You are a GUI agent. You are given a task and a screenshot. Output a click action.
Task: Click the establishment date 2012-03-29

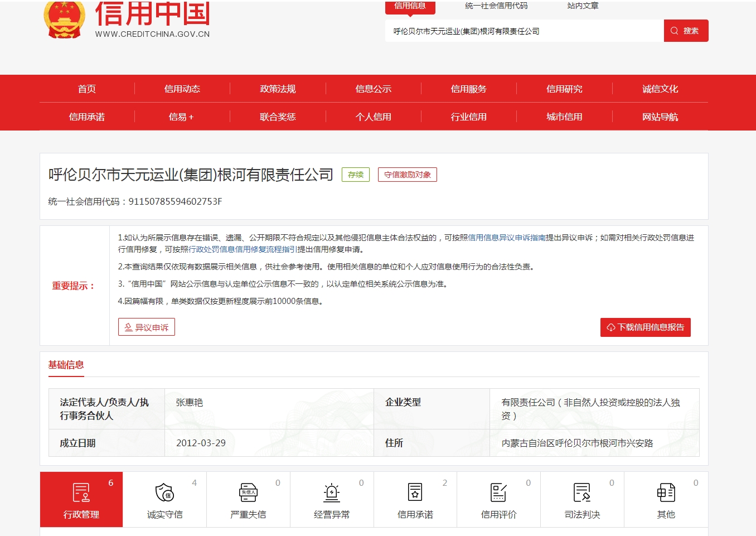click(x=201, y=443)
